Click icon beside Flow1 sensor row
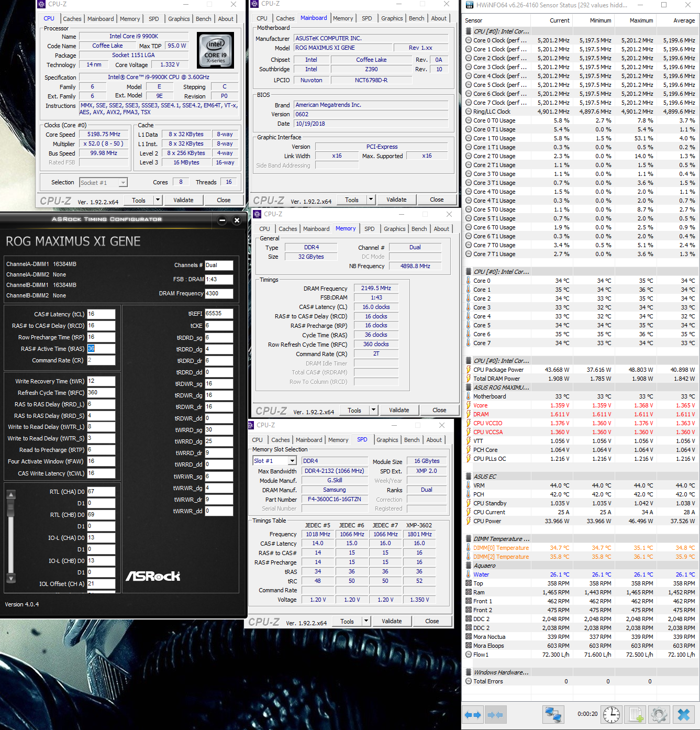This screenshot has height=730, width=700. (469, 655)
